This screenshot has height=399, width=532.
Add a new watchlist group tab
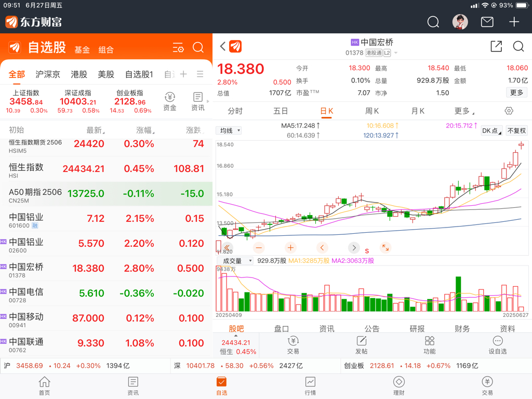point(183,74)
